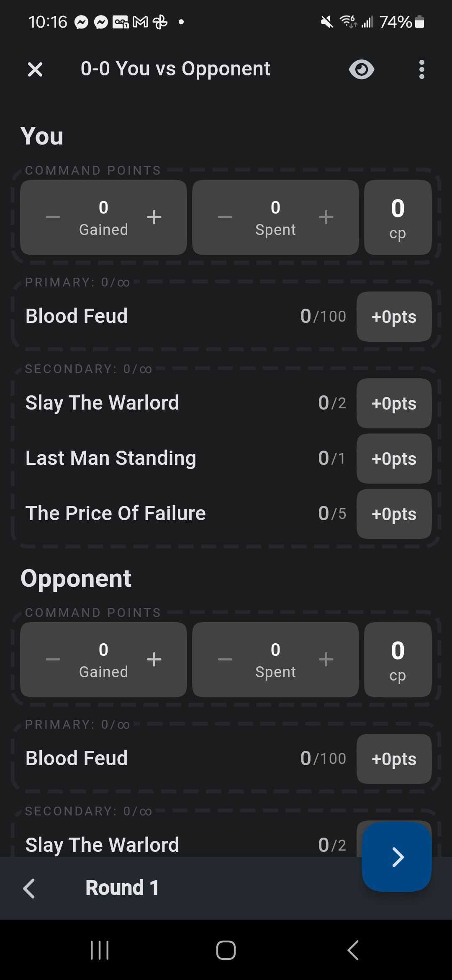This screenshot has height=980, width=452.
Task: Increase the opponent's Gained command points with plus
Action: (154, 659)
